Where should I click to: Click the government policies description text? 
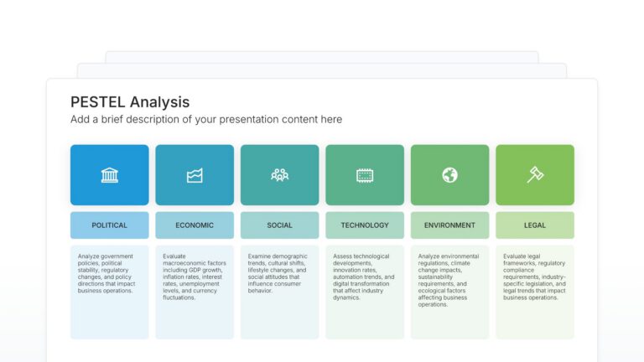pos(107,273)
